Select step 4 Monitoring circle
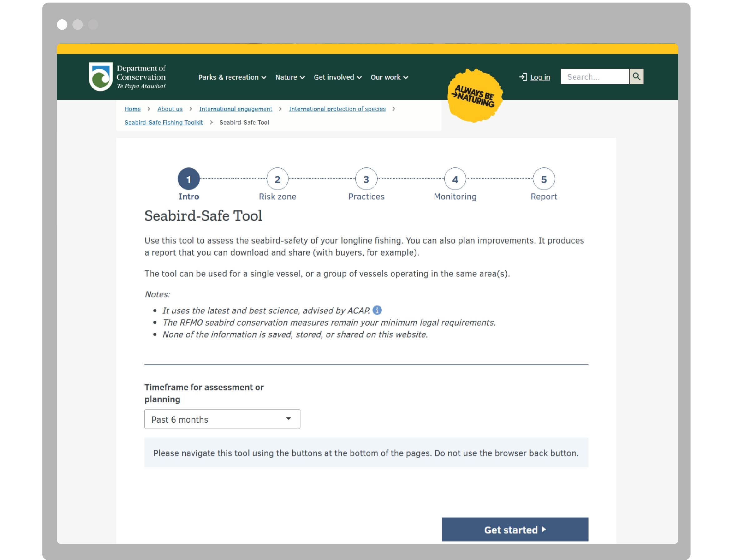The image size is (736, 560). 455,179
